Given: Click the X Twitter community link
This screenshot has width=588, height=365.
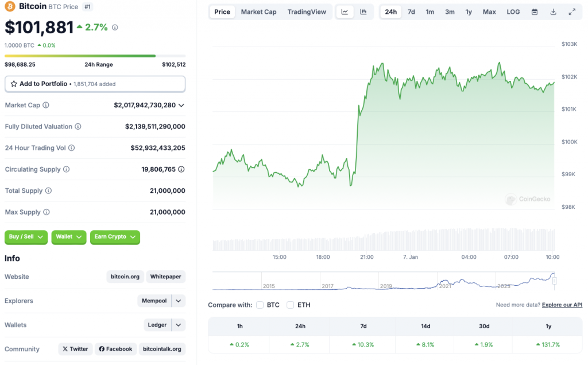Looking at the screenshot, I should pos(75,349).
